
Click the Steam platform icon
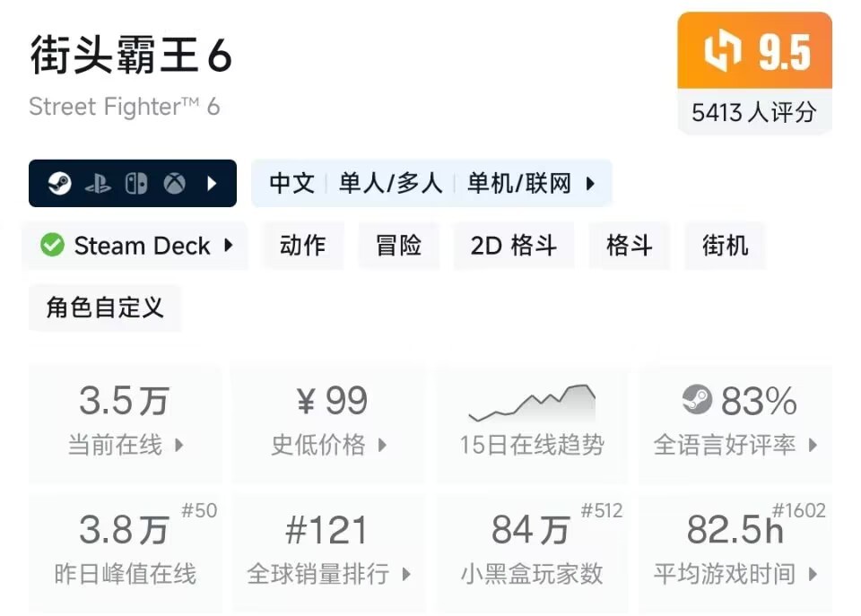pyautogui.click(x=61, y=184)
